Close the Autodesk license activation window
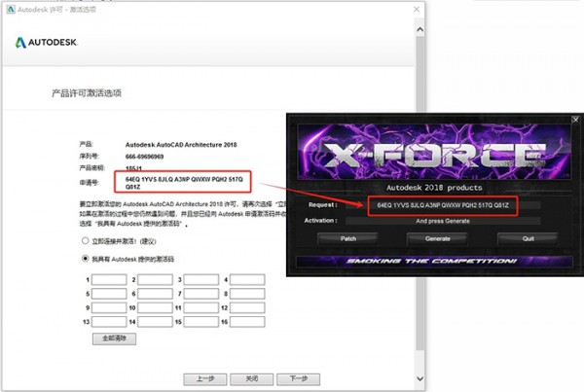The image size is (584, 392). 417,10
